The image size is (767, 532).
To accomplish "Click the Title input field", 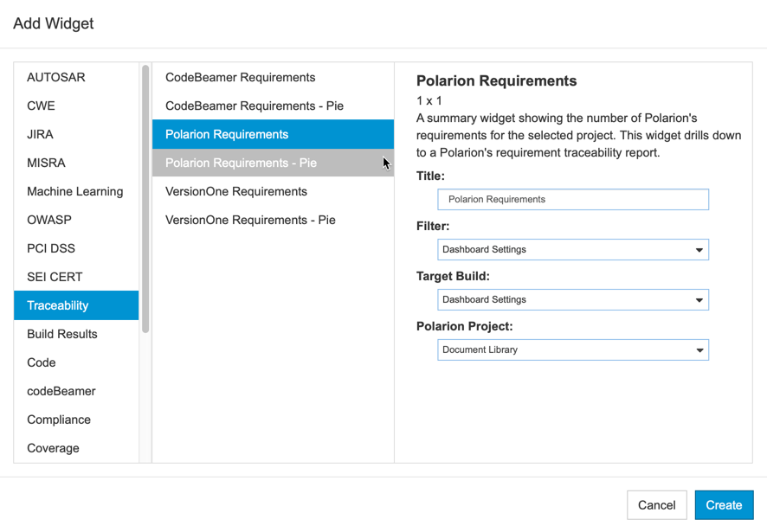I will (x=573, y=200).
